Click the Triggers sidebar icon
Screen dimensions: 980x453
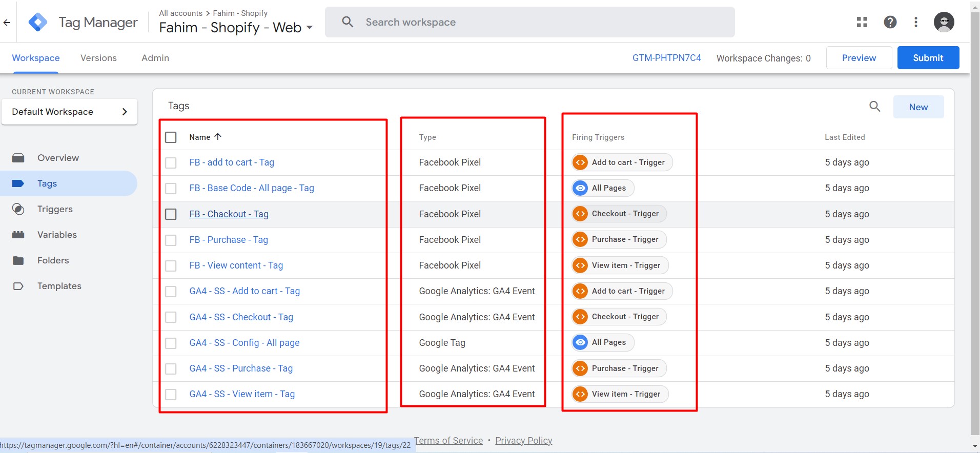tap(18, 209)
